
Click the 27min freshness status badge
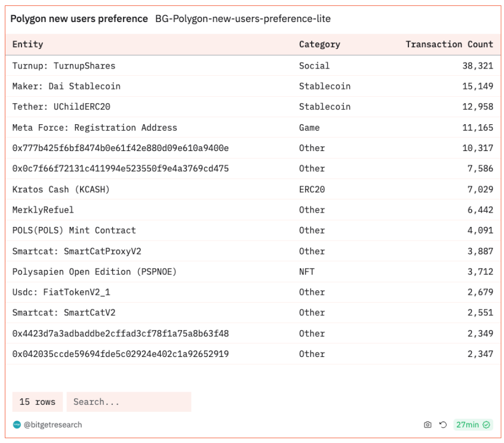click(472, 424)
